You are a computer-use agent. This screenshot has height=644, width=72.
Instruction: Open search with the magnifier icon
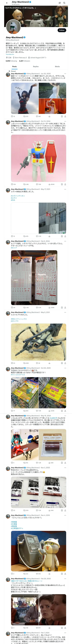pyautogui.click(x=64, y=3)
